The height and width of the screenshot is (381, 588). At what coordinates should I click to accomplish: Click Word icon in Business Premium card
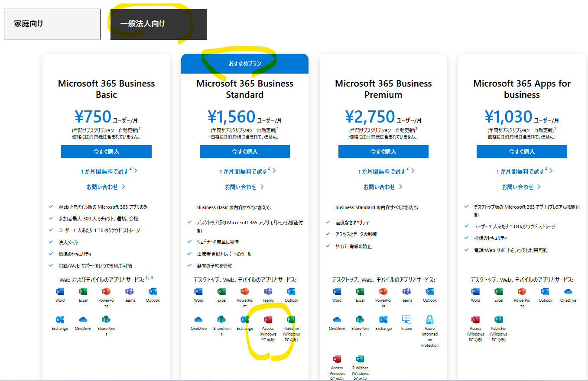pos(337,291)
